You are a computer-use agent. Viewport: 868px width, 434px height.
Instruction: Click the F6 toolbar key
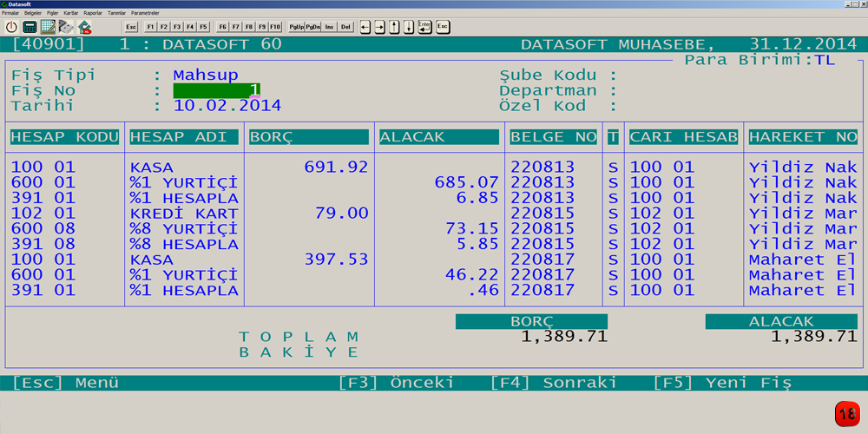click(x=222, y=27)
